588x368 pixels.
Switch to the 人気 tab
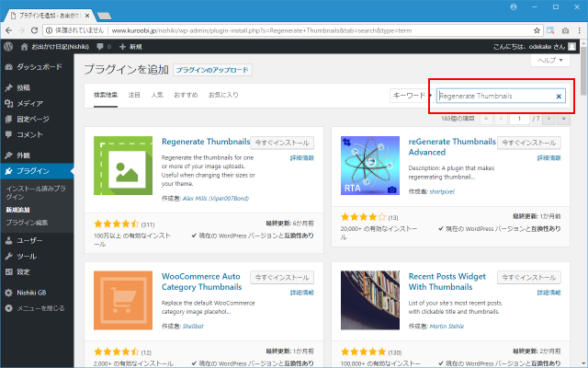[x=157, y=95]
